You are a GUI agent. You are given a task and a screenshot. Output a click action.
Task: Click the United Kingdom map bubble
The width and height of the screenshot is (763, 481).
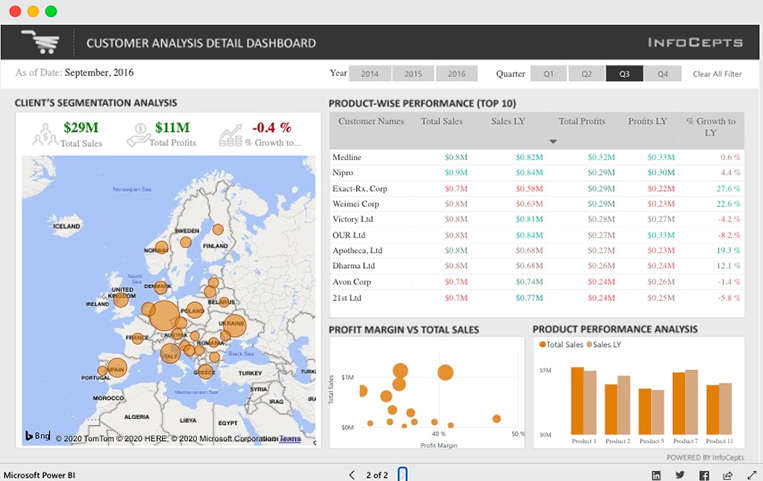[121, 298]
